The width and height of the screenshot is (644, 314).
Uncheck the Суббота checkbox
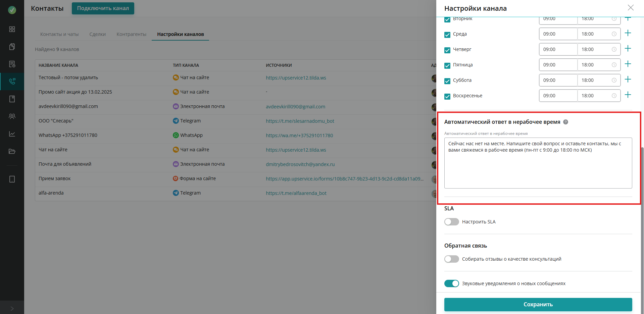(x=447, y=81)
